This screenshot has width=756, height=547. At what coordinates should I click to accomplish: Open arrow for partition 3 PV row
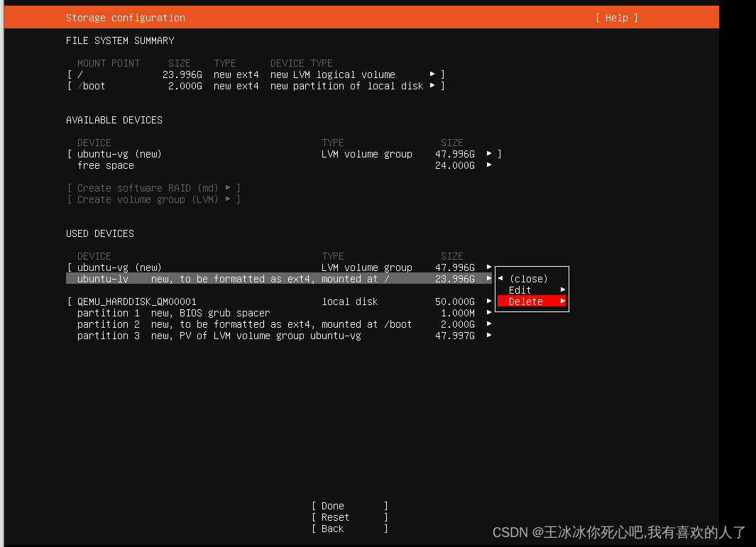point(489,336)
